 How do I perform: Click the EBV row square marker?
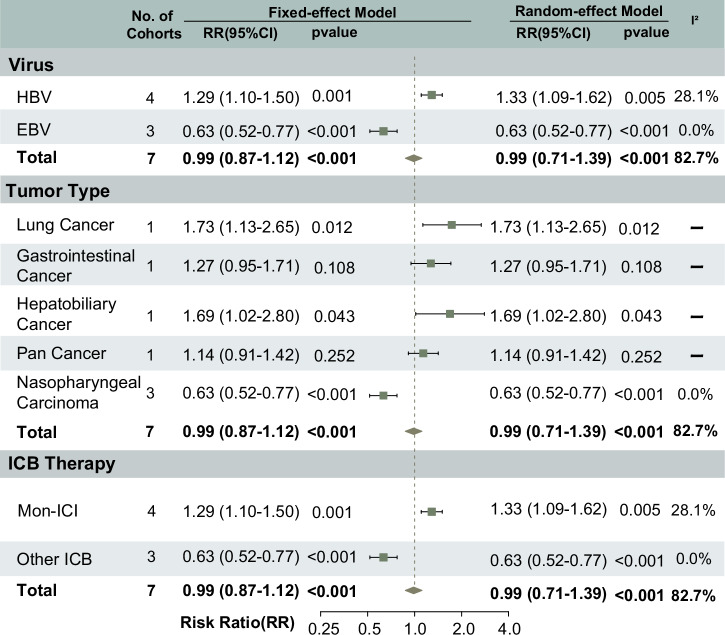click(x=382, y=130)
